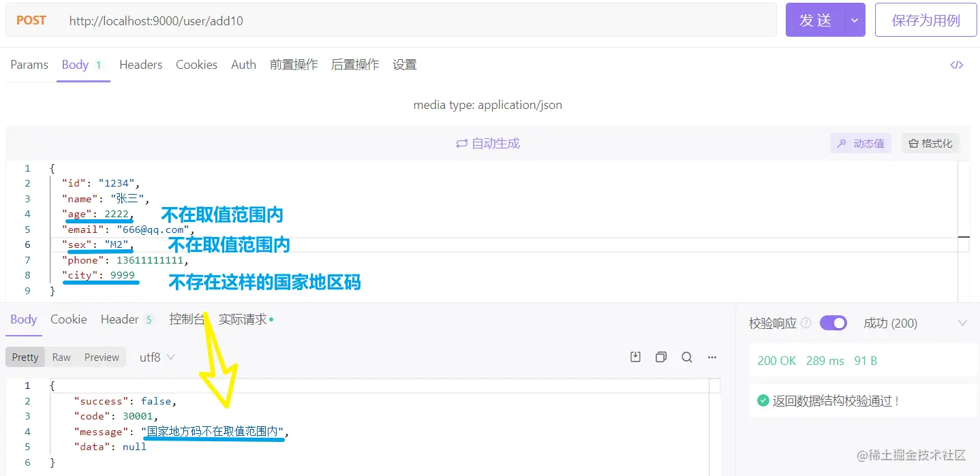
Task: Toggle the 校验响应 switch
Action: (833, 323)
